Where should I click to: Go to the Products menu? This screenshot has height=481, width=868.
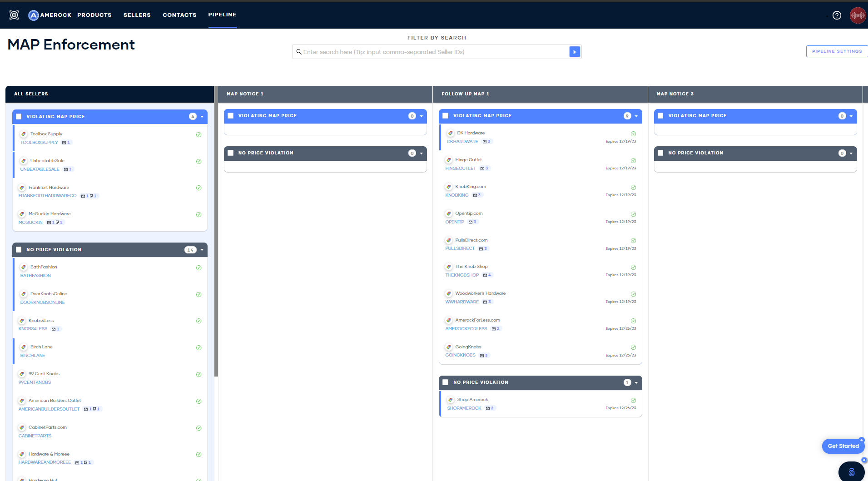pos(94,15)
